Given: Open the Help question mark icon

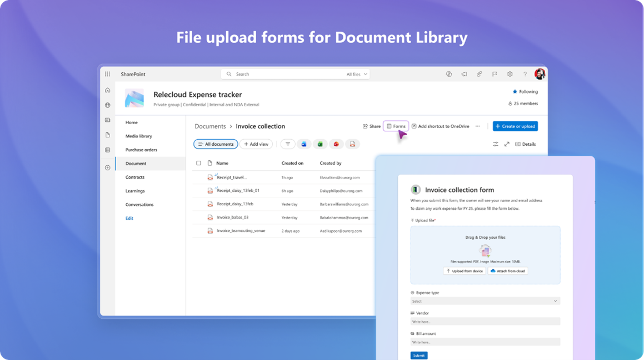Looking at the screenshot, I should [525, 74].
